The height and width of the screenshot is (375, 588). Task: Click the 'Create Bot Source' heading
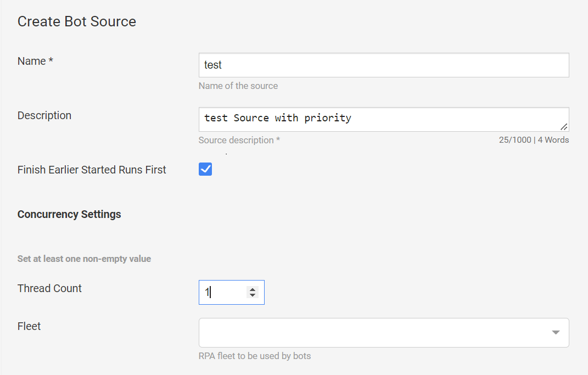pos(76,21)
